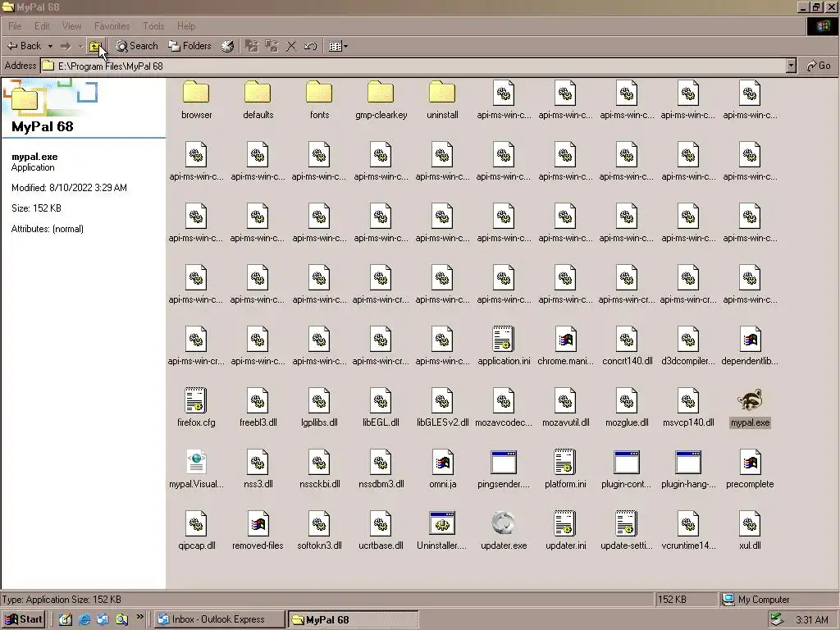Click the Undo toolbar icon
The image size is (840, 630).
click(x=311, y=46)
